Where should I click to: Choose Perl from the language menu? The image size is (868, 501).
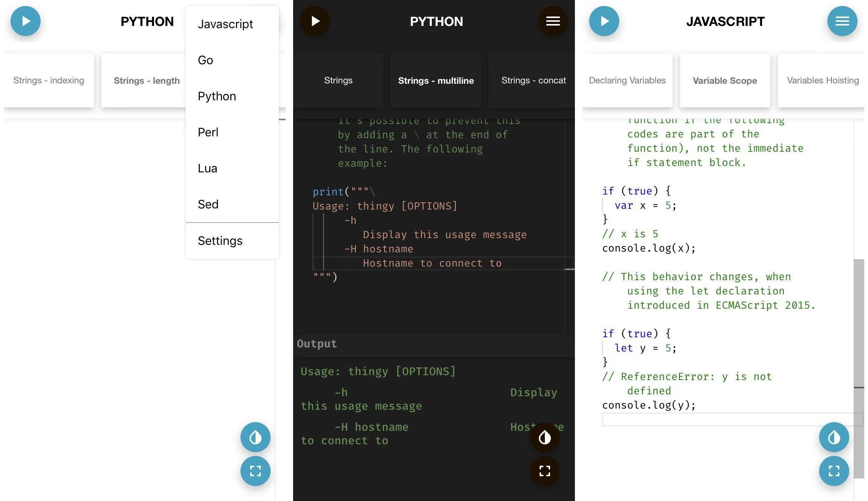coord(232,132)
